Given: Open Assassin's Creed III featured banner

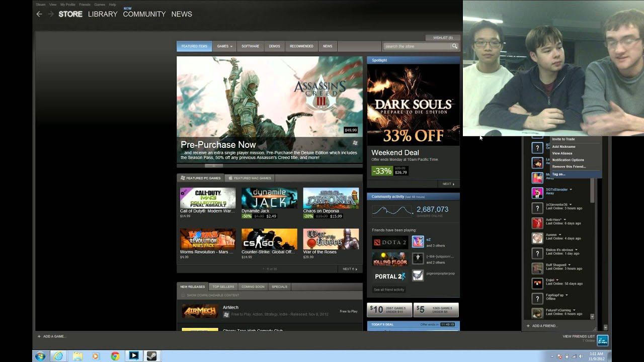Looking at the screenshot, I should coord(269,110).
